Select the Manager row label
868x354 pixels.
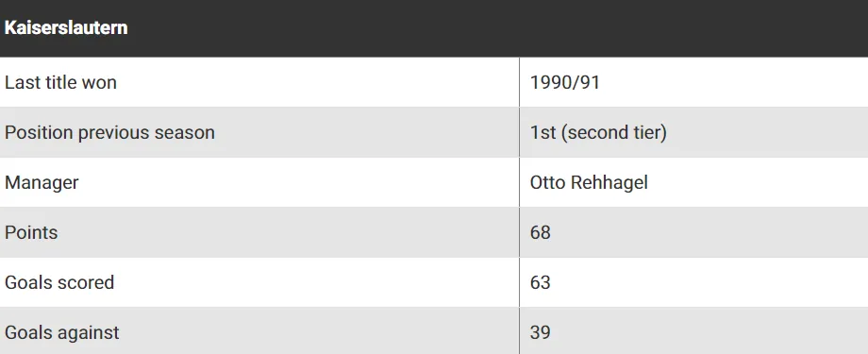[42, 183]
